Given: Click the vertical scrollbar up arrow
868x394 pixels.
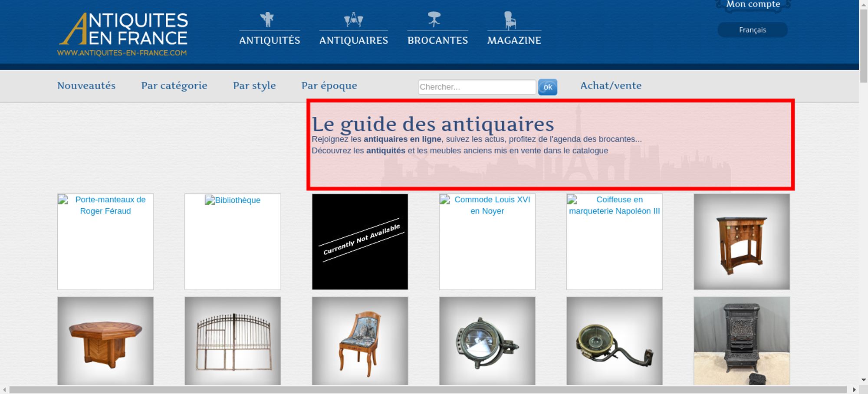Looking at the screenshot, I should pos(864,3).
